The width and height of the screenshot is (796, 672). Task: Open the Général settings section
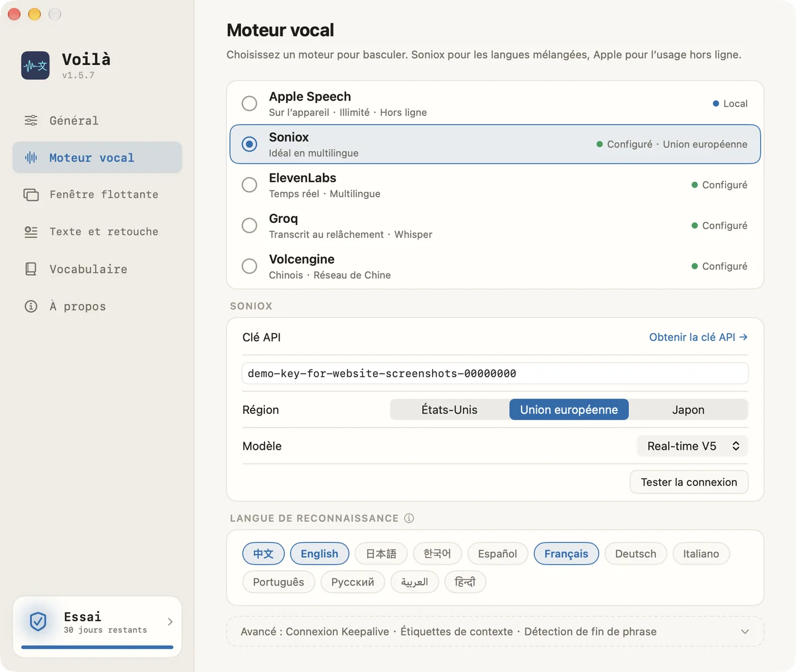tap(97, 121)
